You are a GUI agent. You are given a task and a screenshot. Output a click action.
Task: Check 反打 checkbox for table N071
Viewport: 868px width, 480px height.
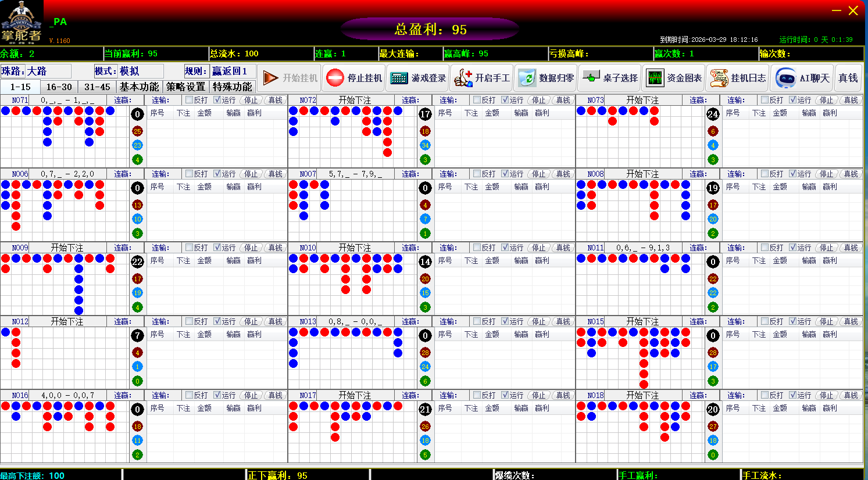(x=189, y=100)
